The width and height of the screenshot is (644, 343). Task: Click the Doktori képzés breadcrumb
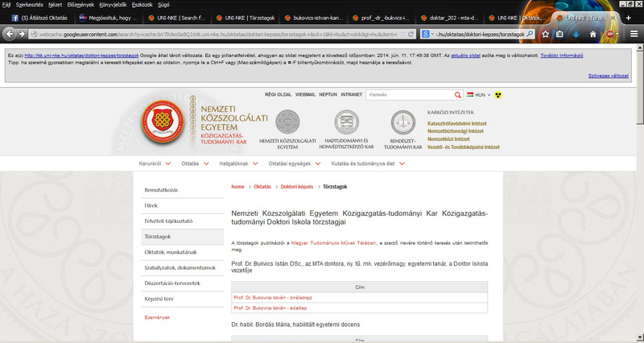(x=297, y=187)
